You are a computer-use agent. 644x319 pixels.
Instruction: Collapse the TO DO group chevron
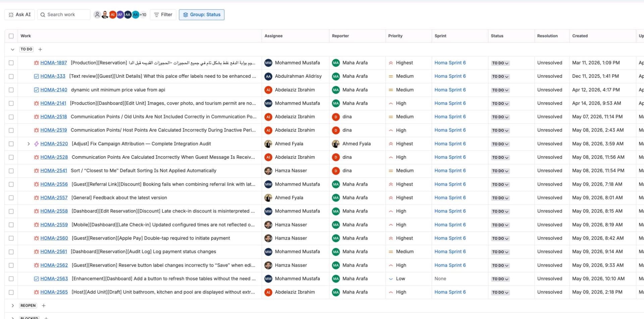coord(12,49)
